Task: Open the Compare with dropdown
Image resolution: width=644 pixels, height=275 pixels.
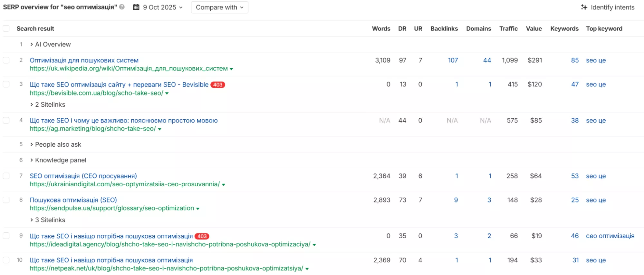Action: 219,7
